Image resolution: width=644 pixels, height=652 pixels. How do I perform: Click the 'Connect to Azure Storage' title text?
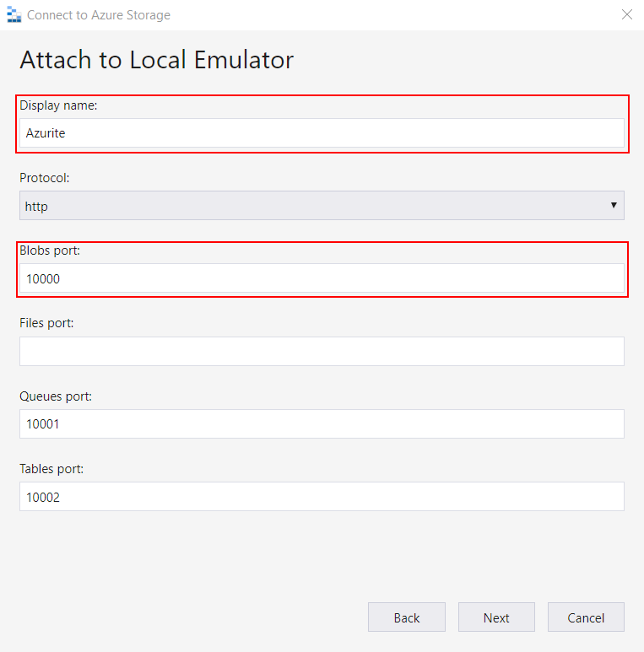tap(99, 15)
